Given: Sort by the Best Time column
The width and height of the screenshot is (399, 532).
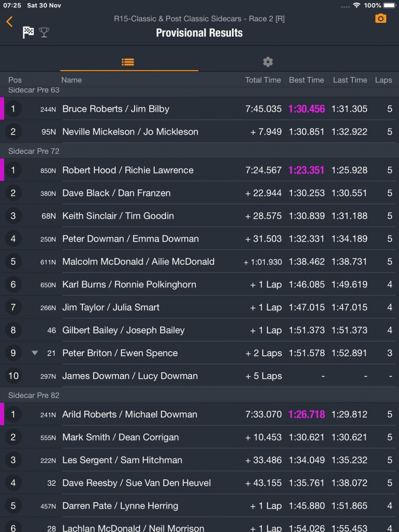Looking at the screenshot, I should [x=306, y=80].
